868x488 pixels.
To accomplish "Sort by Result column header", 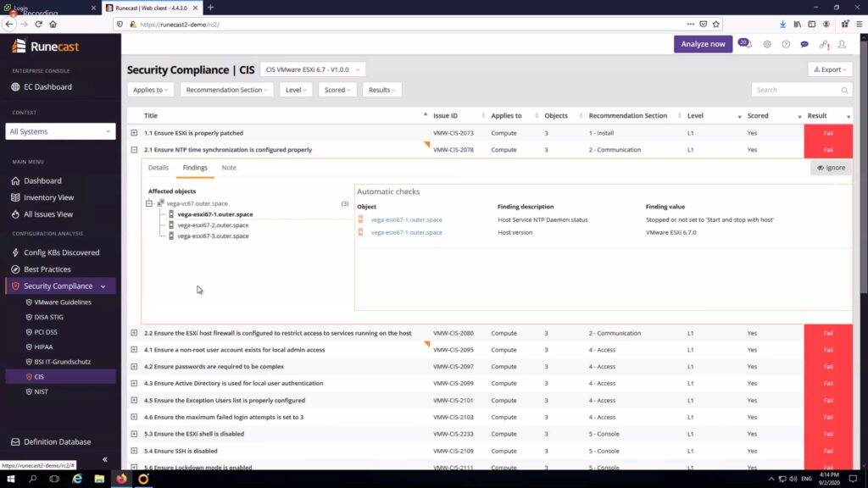I will click(817, 115).
